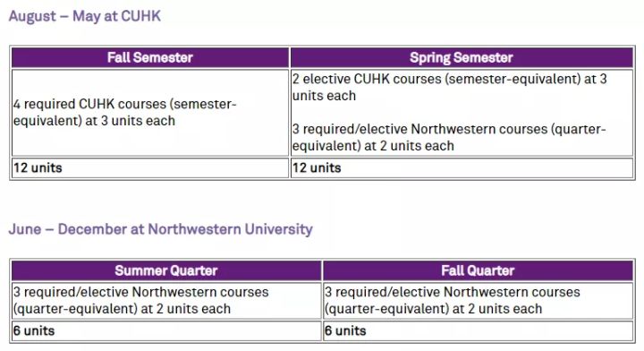Click 'Northwestern University' in the second heading
This screenshot has width=644, height=351.
[231, 229]
